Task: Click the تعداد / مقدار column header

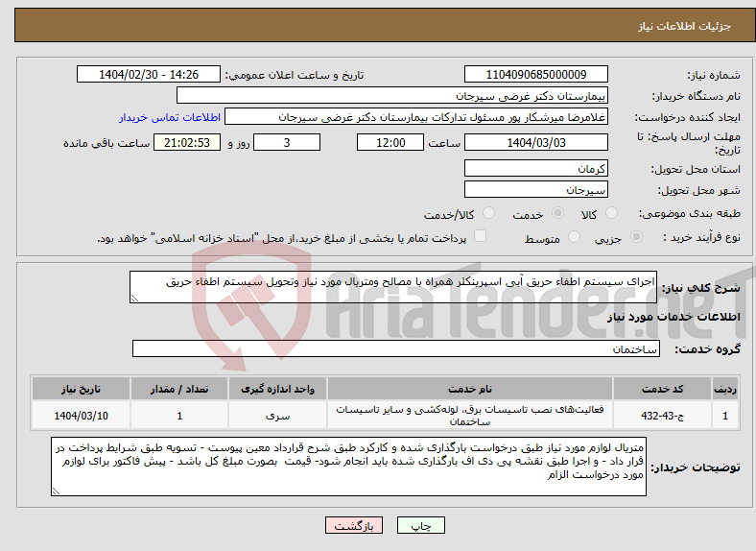Action: (x=179, y=389)
